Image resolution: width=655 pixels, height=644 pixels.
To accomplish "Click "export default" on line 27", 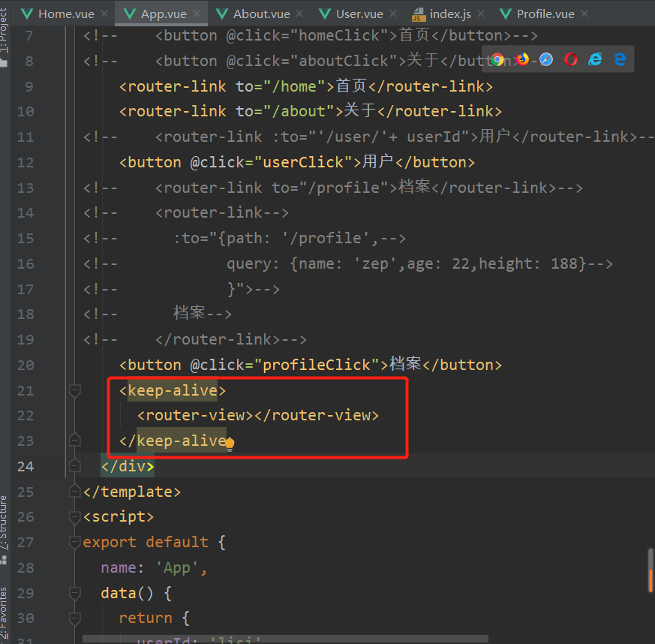I will [146, 543].
